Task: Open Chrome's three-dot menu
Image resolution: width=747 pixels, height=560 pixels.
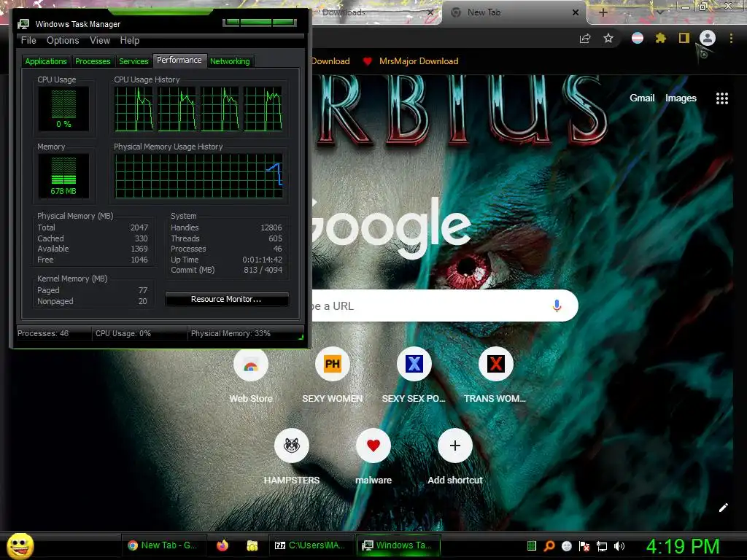Action: pyautogui.click(x=731, y=38)
